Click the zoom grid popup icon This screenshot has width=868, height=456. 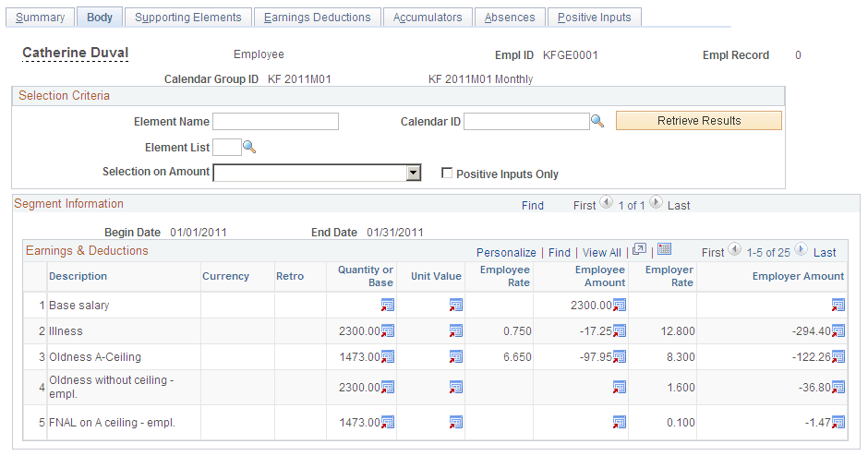click(639, 249)
